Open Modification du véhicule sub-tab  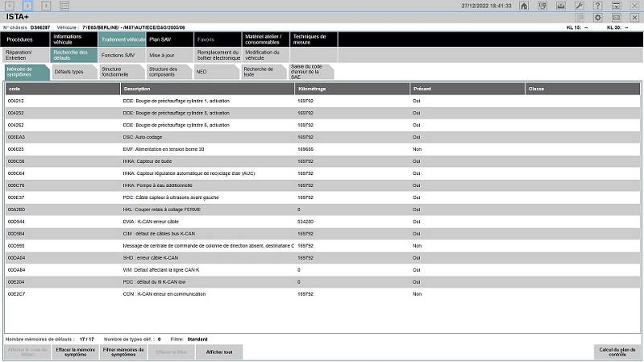coord(266,55)
